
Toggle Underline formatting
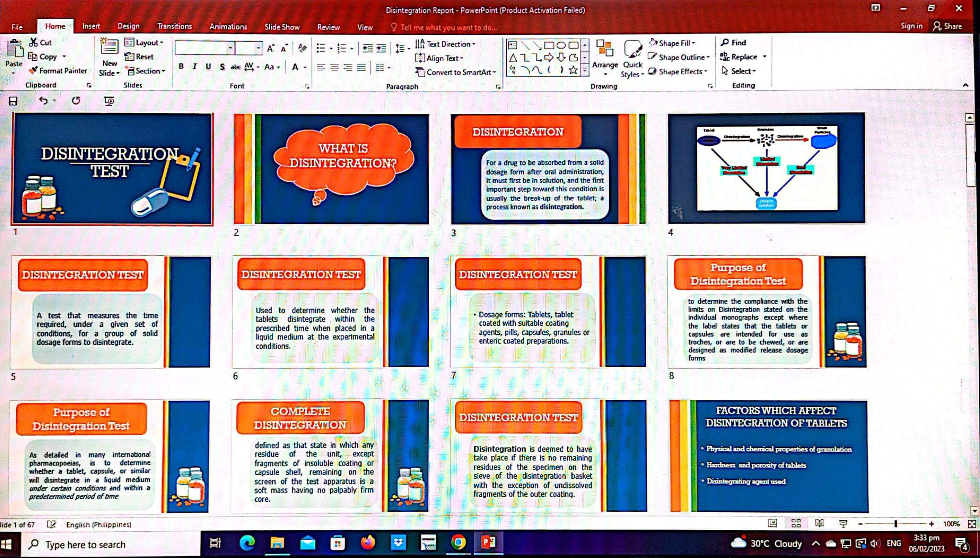[208, 66]
